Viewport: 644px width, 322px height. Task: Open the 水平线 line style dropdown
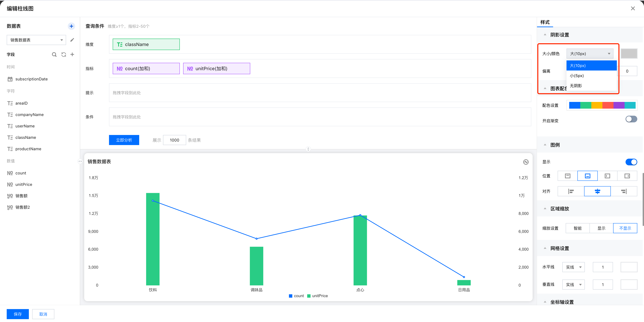click(x=574, y=267)
